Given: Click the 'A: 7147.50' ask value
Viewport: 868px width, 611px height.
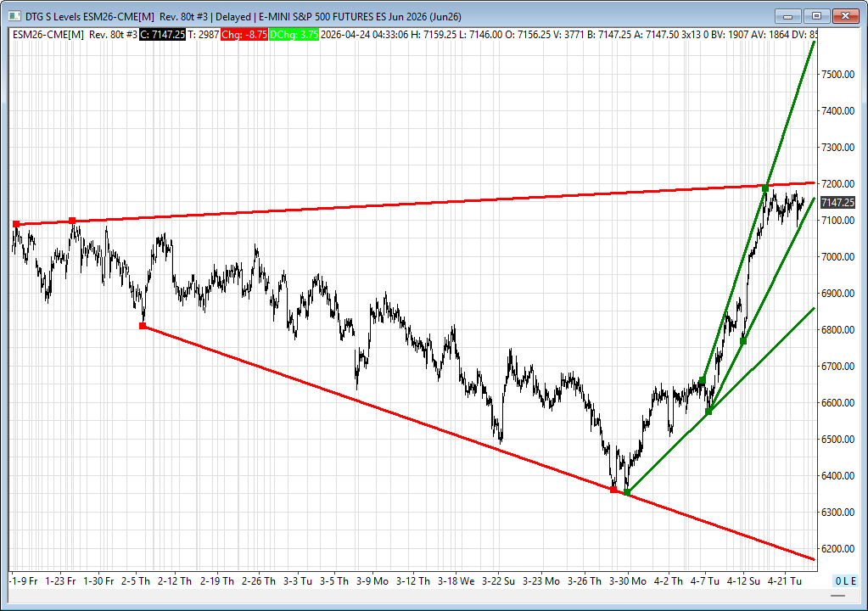Looking at the screenshot, I should pyautogui.click(x=656, y=34).
